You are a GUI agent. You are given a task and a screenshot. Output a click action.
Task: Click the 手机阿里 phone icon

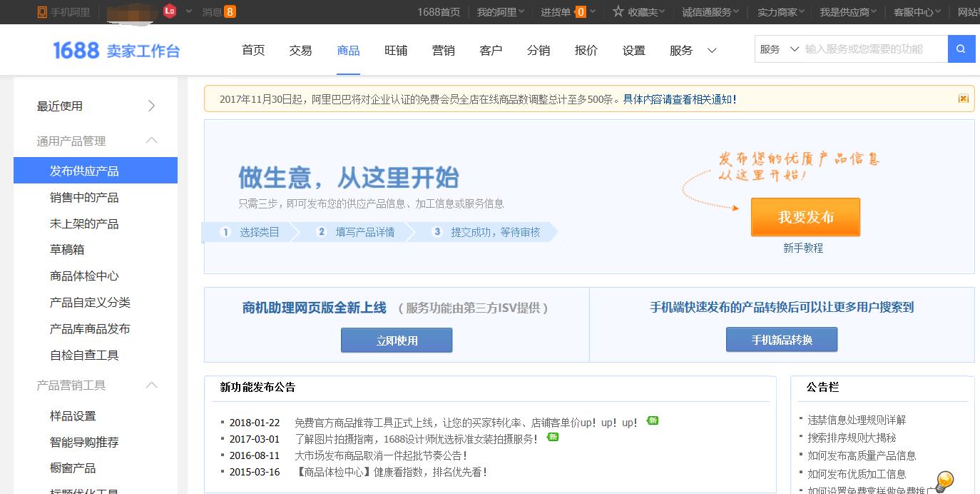tap(41, 12)
